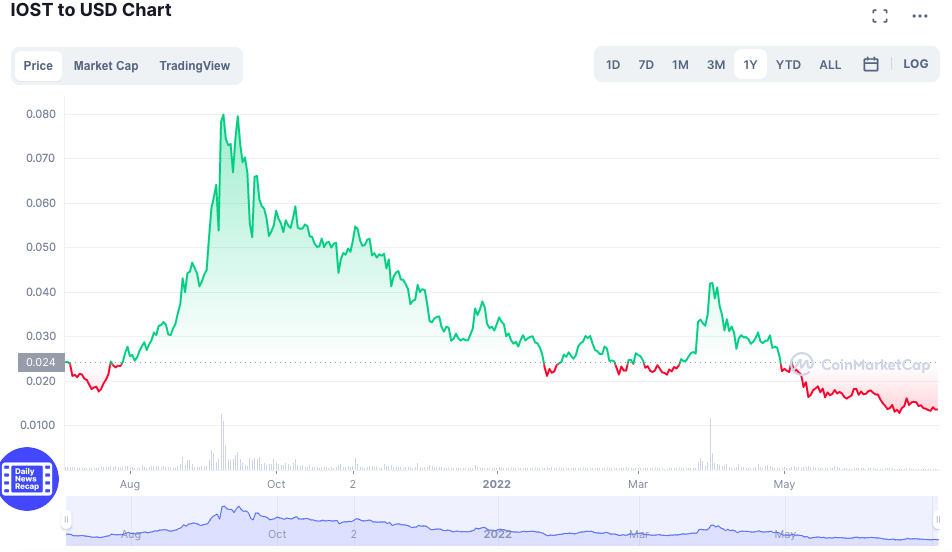Click the tallest September volume bar
This screenshot has width=952, height=552.
coord(222,441)
